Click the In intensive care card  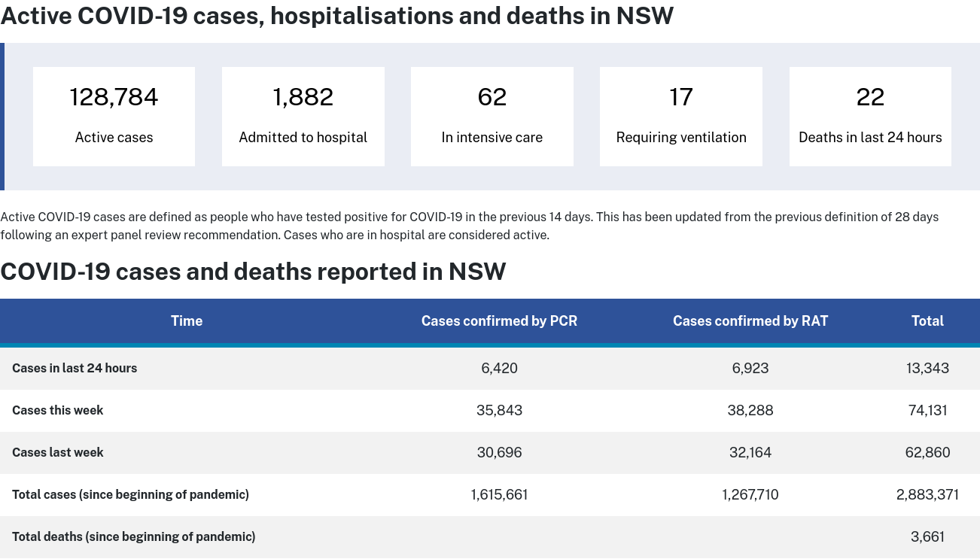[492, 116]
